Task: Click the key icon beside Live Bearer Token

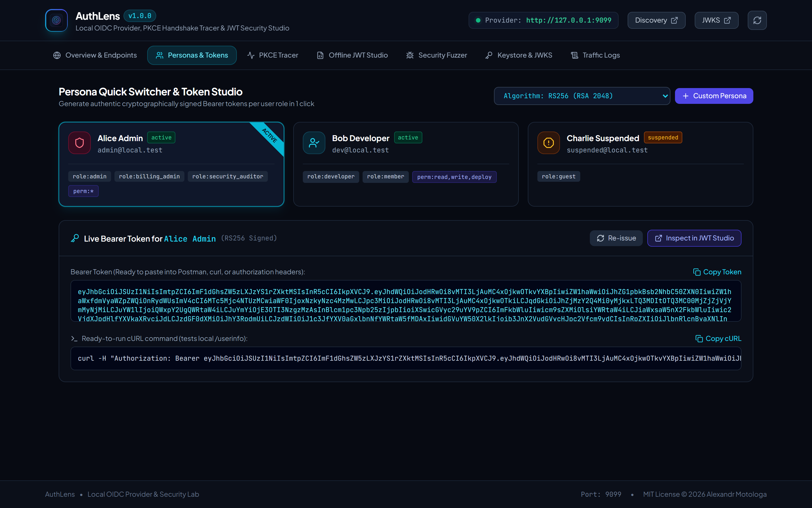Action: (x=75, y=238)
